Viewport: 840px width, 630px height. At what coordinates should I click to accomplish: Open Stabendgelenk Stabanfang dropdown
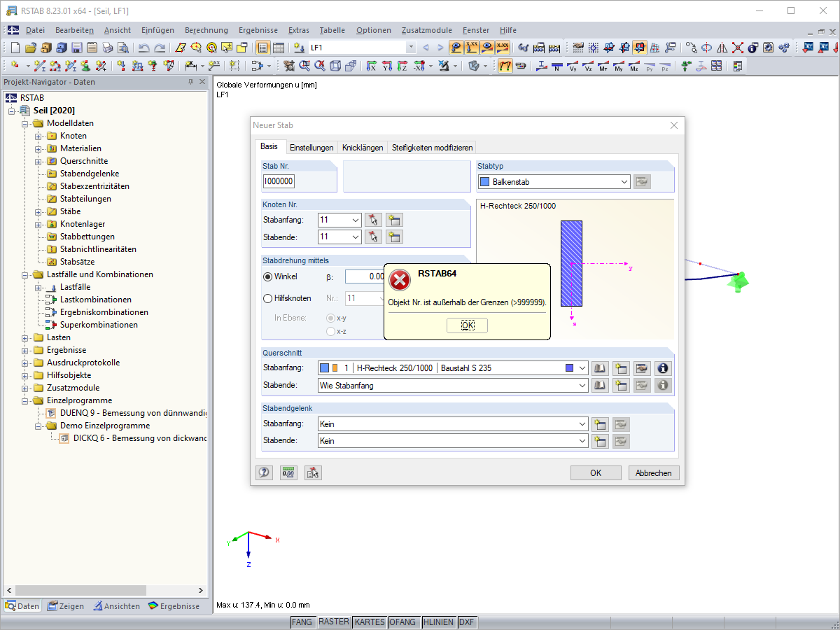[x=582, y=424]
